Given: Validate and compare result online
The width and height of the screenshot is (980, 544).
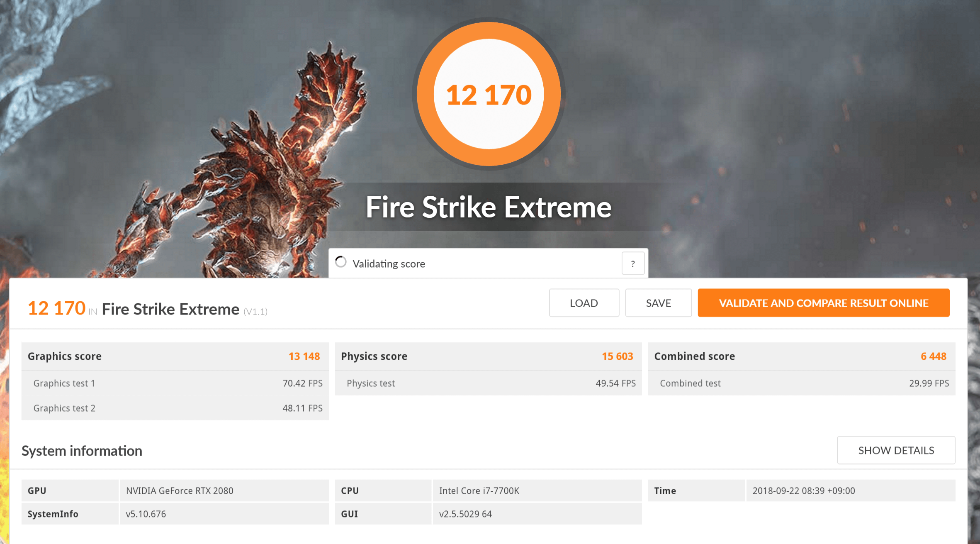Looking at the screenshot, I should 823,303.
